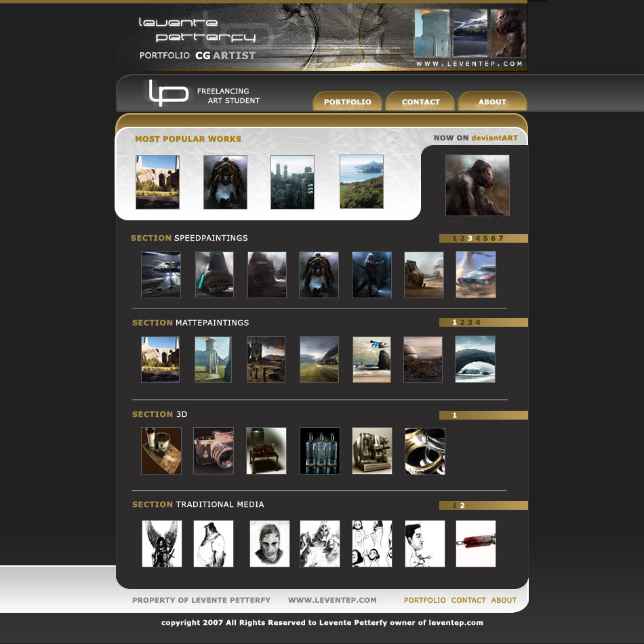The height and width of the screenshot is (644, 644).
Task: Open the gothic castle mattepainting thumbnail
Action: point(266,359)
